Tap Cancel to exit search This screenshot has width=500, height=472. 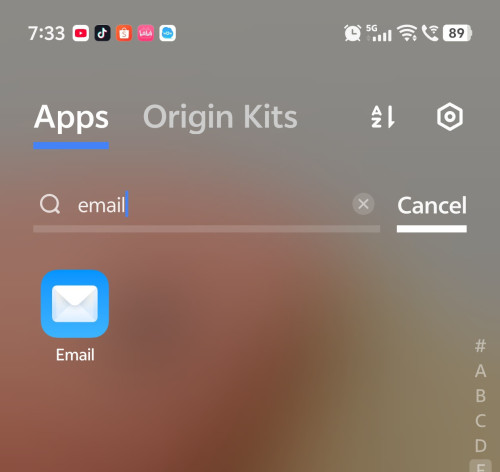point(432,205)
